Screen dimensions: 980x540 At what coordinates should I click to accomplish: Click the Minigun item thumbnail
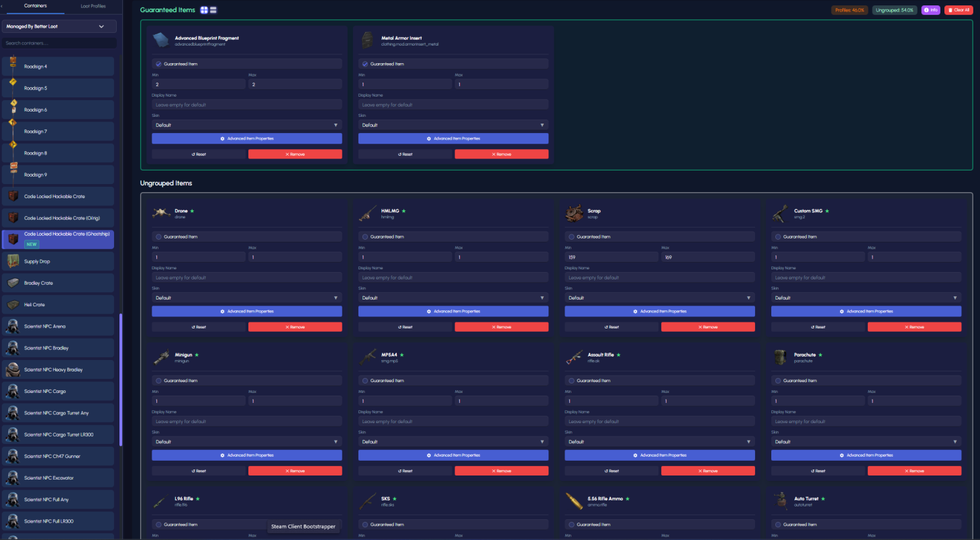coord(162,357)
